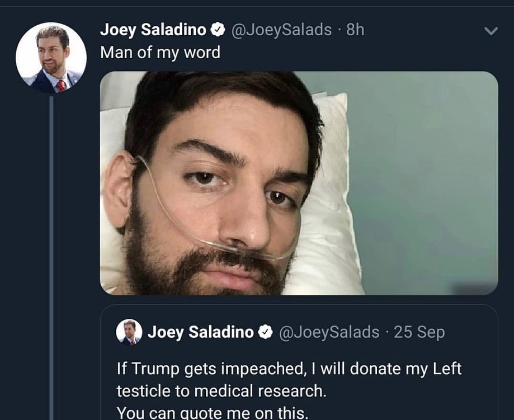514x420 pixels.
Task: Click the quoted tweet's "Joey Saladino" name
Action: [200, 332]
